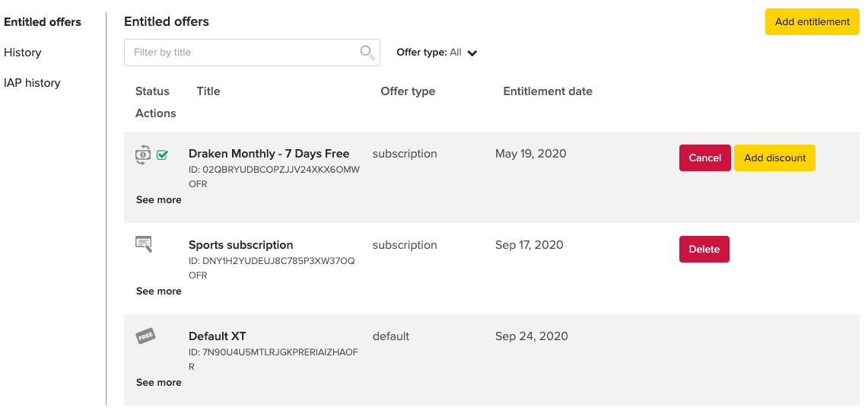Click the magnifying glass search icon
868x417 pixels.
(367, 53)
